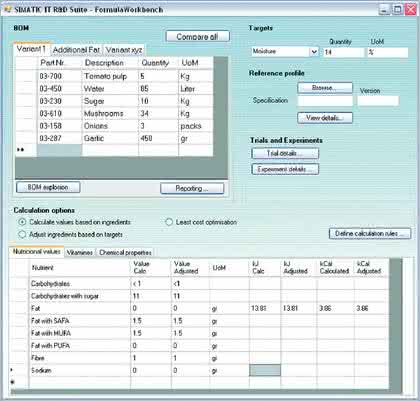Screen dimensions: 420x401
Task: Click the 'Description' column header
Action: coord(110,63)
